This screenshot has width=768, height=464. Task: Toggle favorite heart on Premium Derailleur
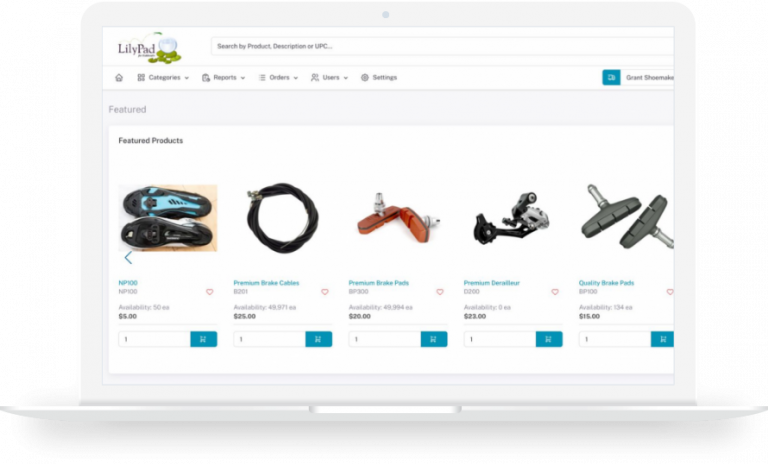(x=555, y=292)
